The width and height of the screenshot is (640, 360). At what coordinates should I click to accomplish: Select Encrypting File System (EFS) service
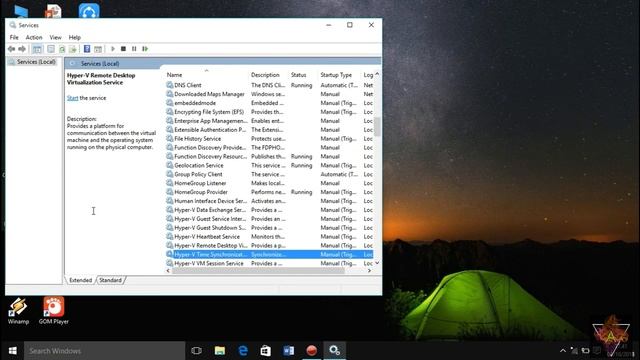(x=269, y=112)
